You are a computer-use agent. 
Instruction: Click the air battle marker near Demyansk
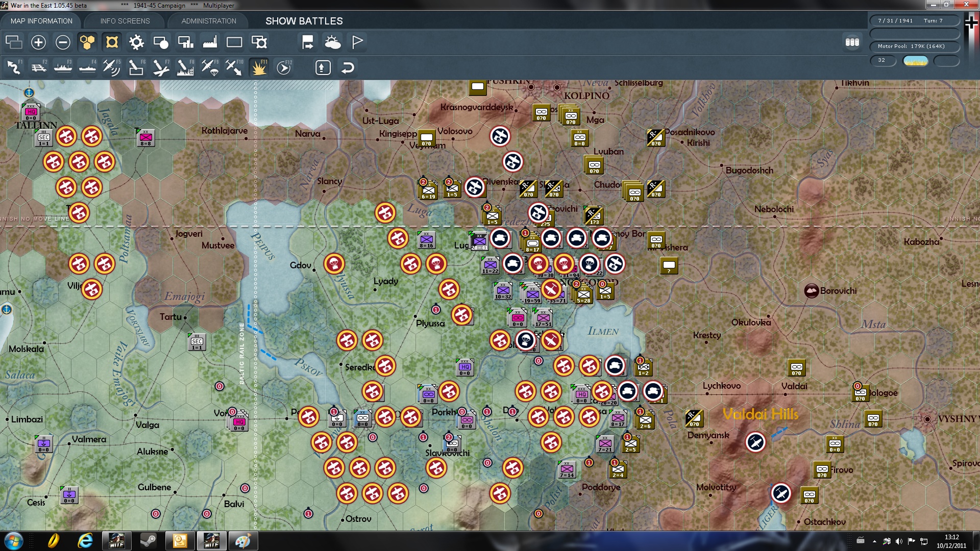tap(755, 442)
